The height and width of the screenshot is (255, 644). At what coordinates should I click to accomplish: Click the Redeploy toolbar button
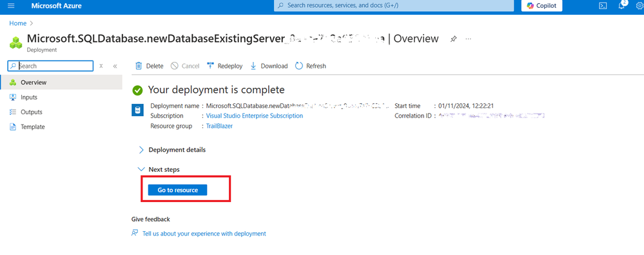(x=224, y=66)
